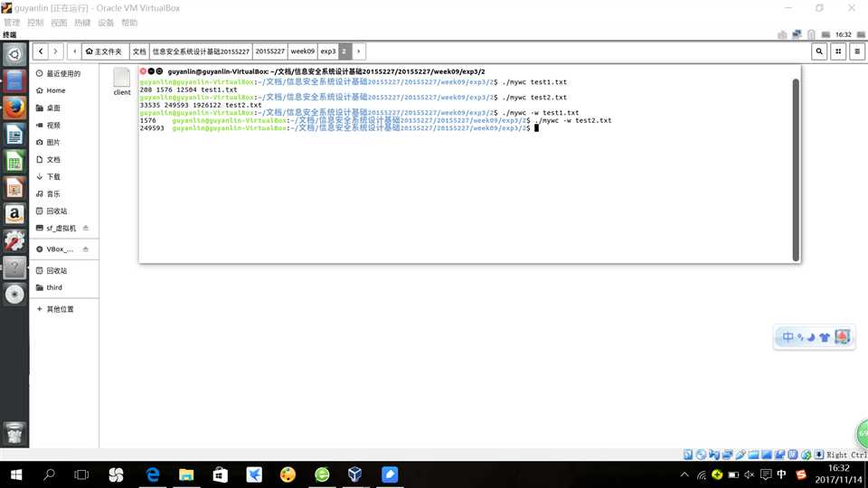Click the file manager search button
868x488 pixels.
coord(819,52)
